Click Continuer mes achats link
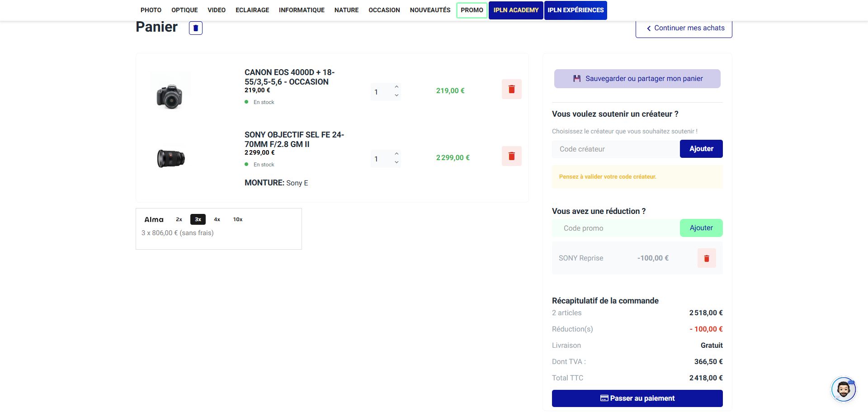868x412 pixels. 684,28
